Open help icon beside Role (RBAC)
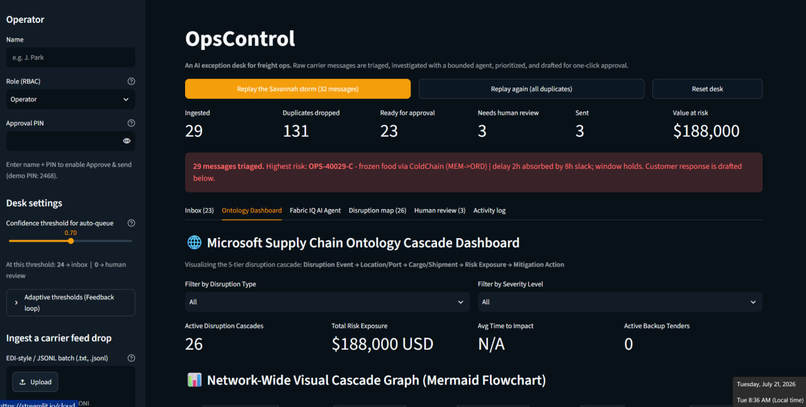 click(x=131, y=81)
